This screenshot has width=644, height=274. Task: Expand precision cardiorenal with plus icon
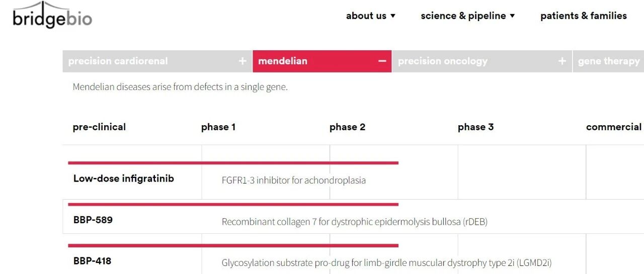(x=243, y=61)
